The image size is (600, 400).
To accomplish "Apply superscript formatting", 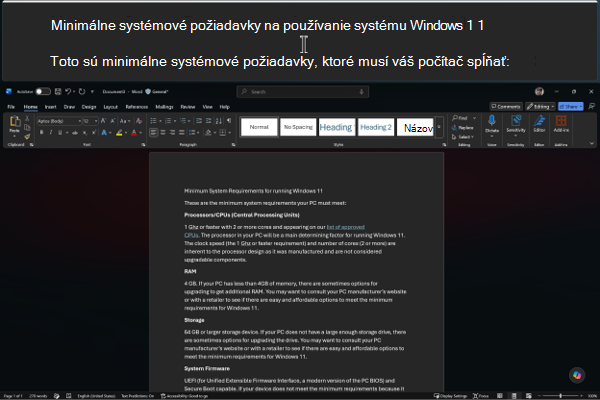I will click(94, 133).
